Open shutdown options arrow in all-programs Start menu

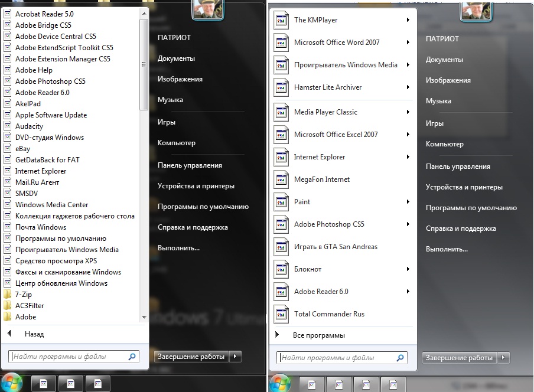235,356
